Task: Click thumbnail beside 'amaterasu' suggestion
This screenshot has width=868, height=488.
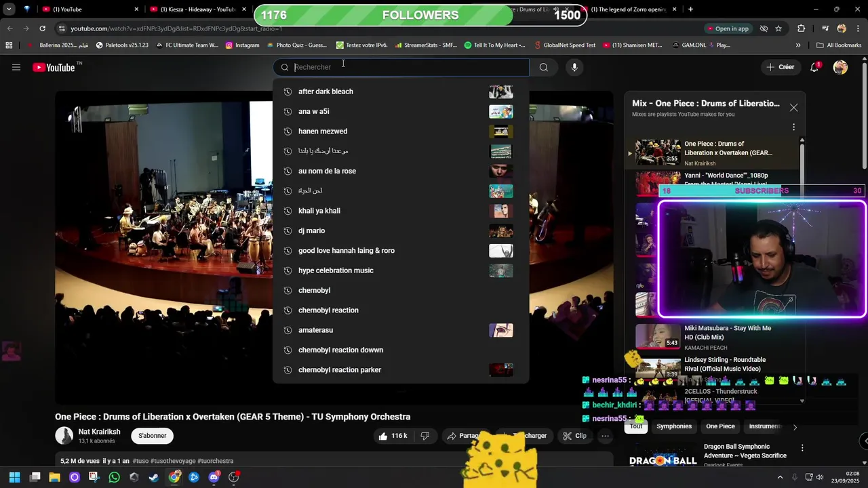Action: pyautogui.click(x=501, y=330)
